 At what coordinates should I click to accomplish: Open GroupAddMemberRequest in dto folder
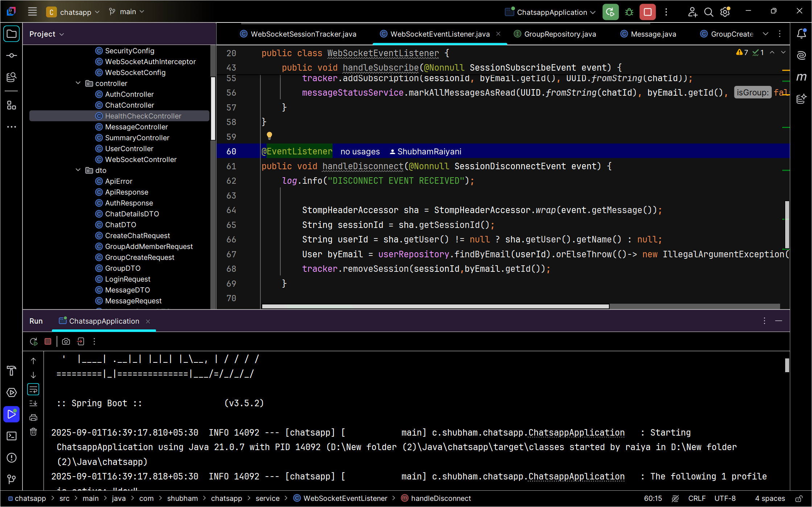point(144,246)
